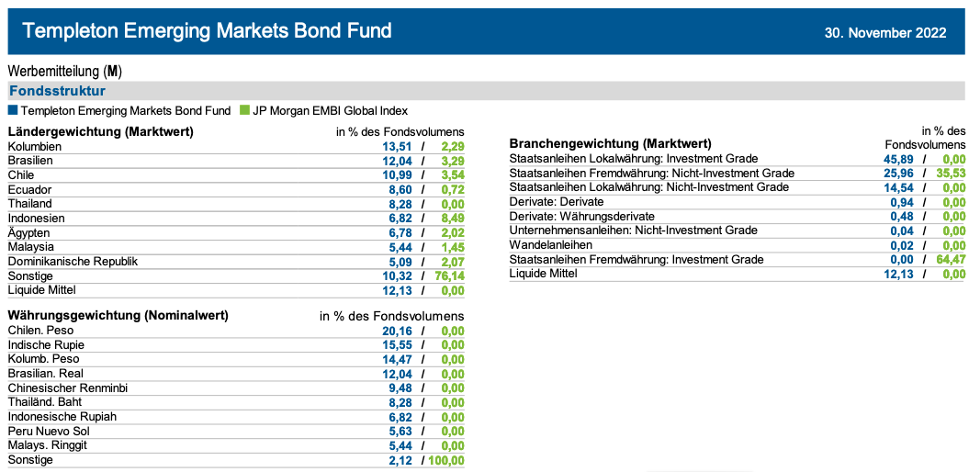Select the Dominikanische Republik row label
The height and width of the screenshot is (472, 980).
73,261
